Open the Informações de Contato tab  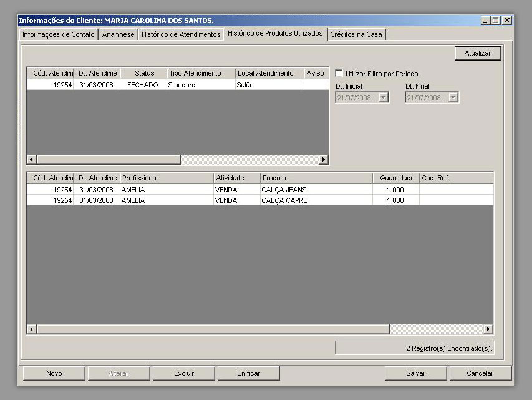[x=59, y=34]
